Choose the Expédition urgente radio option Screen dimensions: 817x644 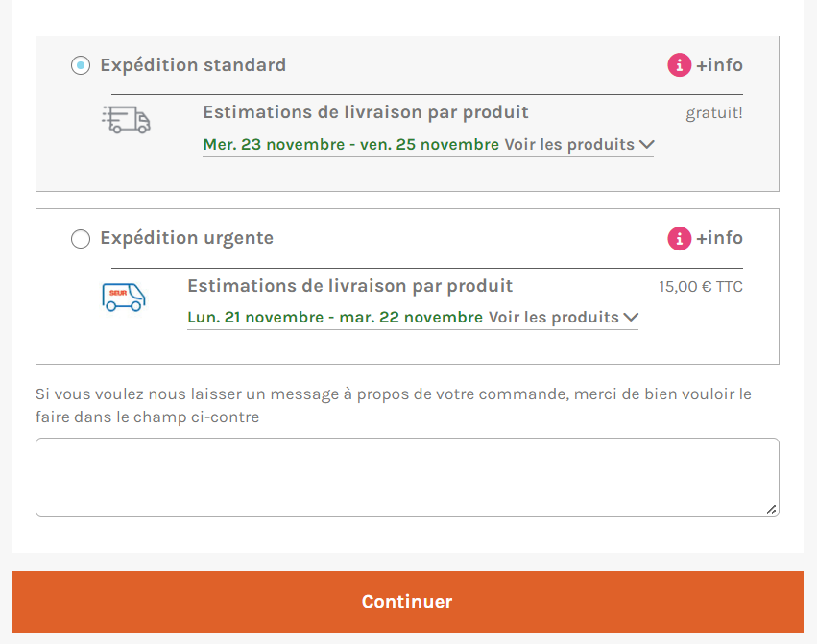pos(81,239)
